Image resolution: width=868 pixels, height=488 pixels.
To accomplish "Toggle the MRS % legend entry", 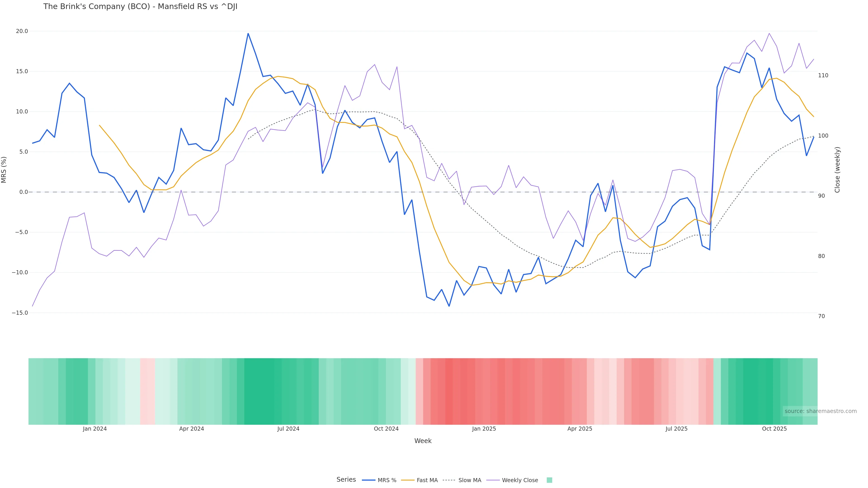I will coord(387,480).
